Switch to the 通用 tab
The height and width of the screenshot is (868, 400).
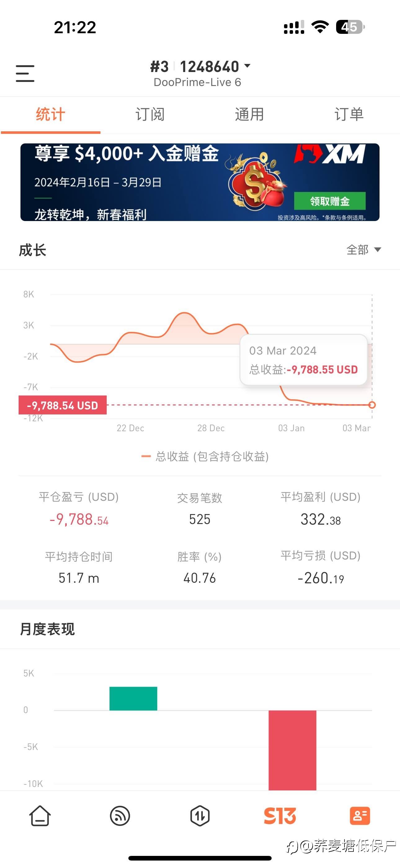click(250, 114)
